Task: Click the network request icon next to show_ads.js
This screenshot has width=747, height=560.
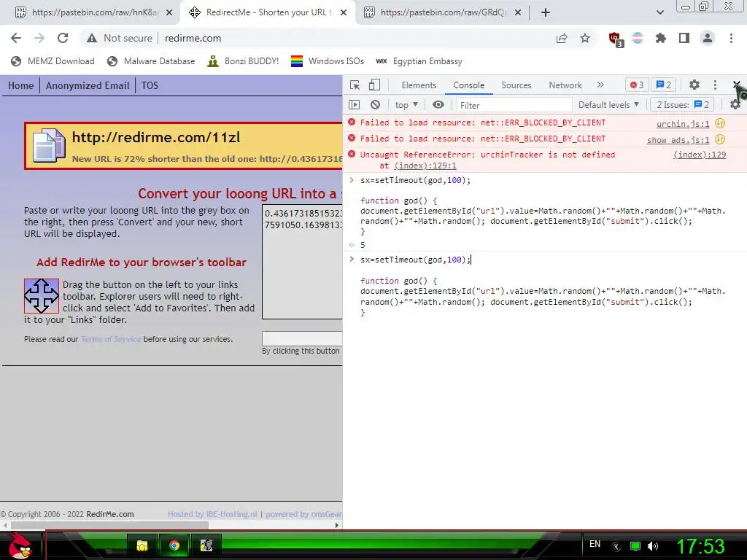Action: coord(720,139)
